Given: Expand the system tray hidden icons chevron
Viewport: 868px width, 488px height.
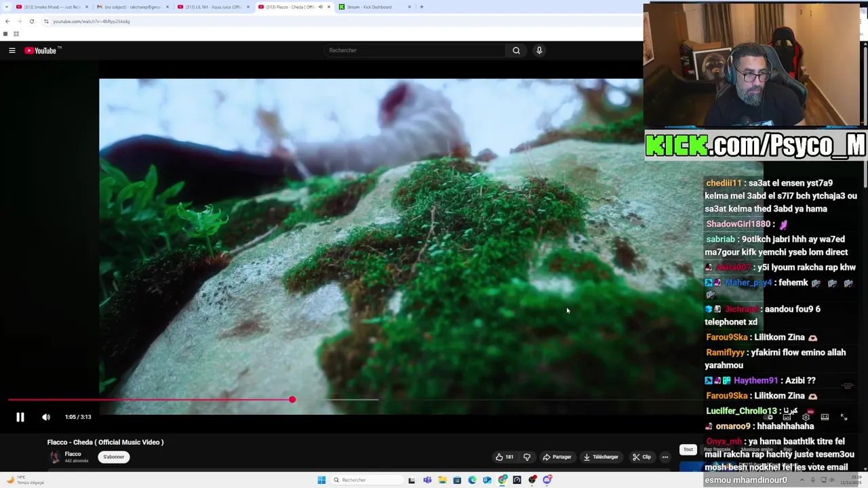Looking at the screenshot, I should [802, 480].
